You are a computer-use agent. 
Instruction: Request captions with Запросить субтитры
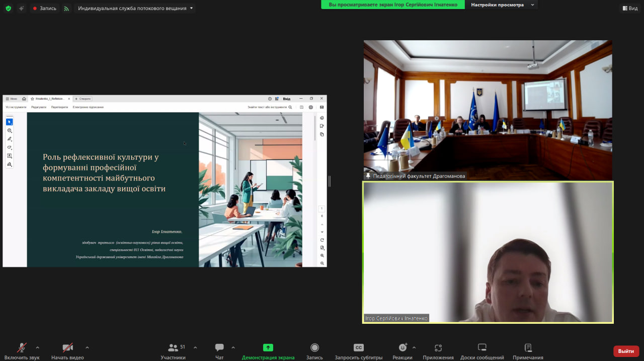[358, 351]
